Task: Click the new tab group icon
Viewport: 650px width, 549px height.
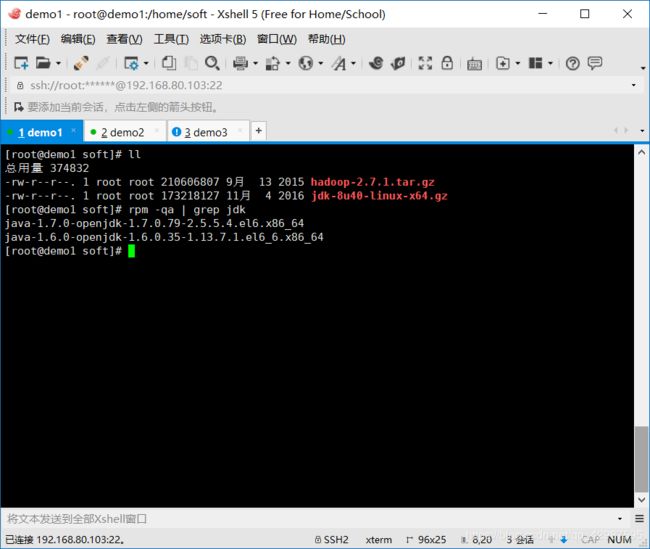Action: pyautogui.click(x=503, y=63)
